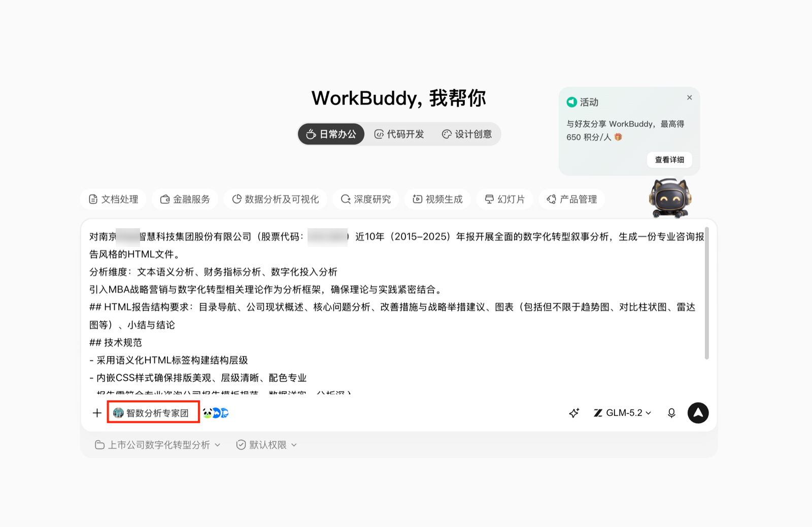812x527 pixels.
Task: Send the message with arrow button
Action: (698, 413)
